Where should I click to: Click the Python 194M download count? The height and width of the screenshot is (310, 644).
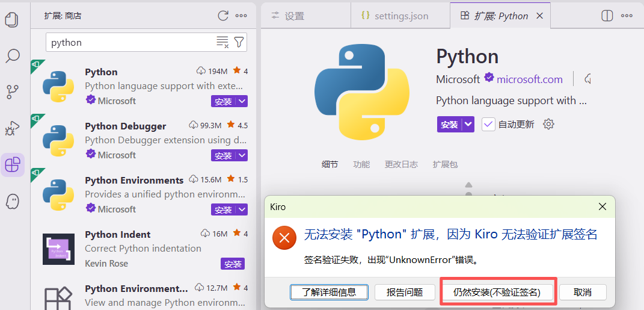click(x=212, y=71)
